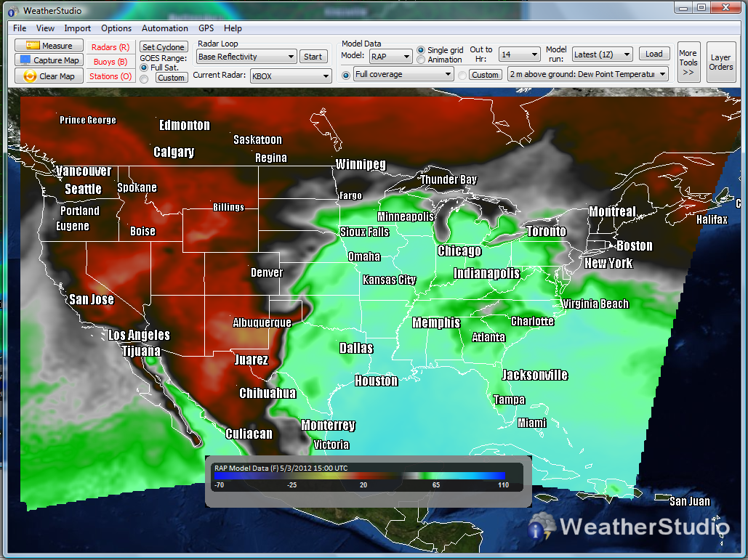Image resolution: width=748 pixels, height=560 pixels.
Task: Click the GOES Range Custom button
Action: [172, 78]
